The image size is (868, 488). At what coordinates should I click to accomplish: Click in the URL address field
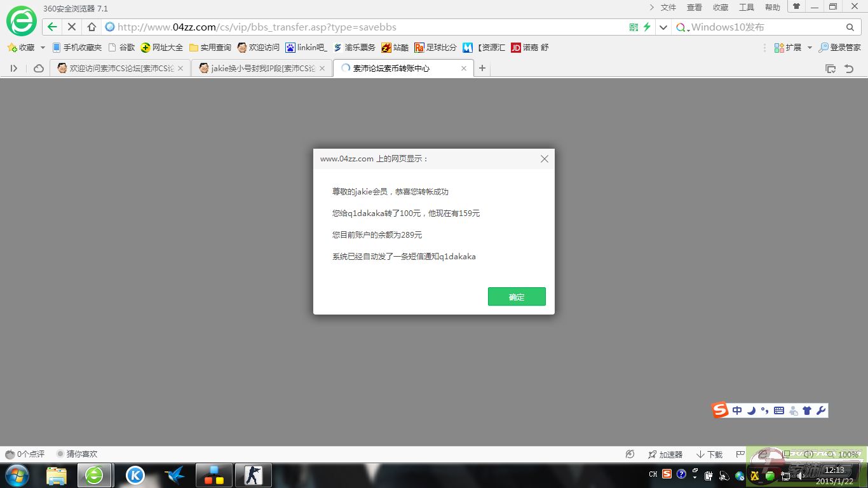[369, 27]
